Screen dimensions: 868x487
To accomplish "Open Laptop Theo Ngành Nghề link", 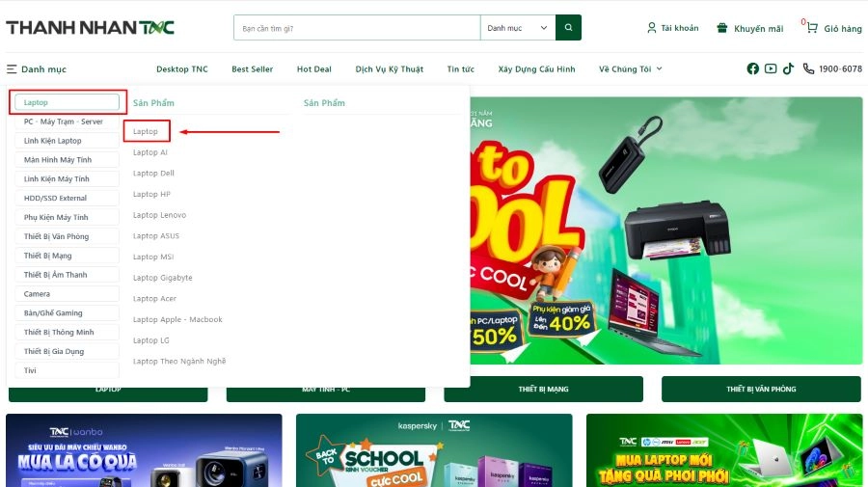I will click(x=179, y=362).
